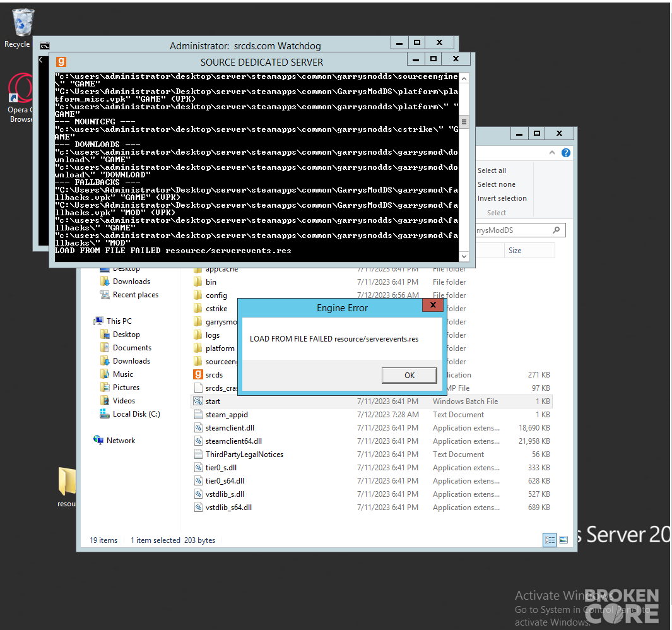Image resolution: width=672 pixels, height=630 pixels.
Task: Select the srcds application icon
Action: point(197,374)
